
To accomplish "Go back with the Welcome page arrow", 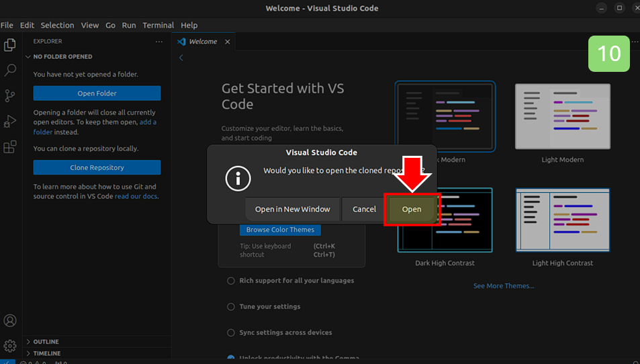I will (x=181, y=58).
